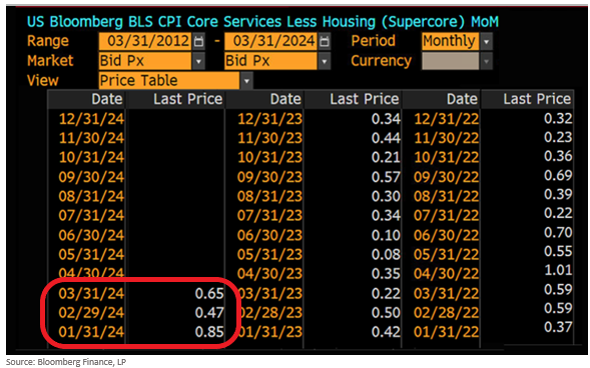
Task: Click the 04/30/22 value 1.01
Action: point(558,270)
